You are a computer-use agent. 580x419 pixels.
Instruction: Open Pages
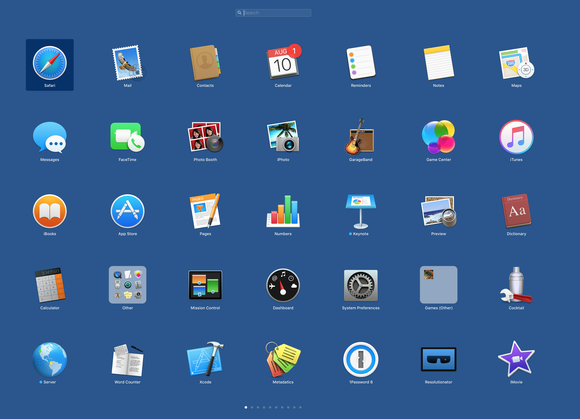click(205, 211)
